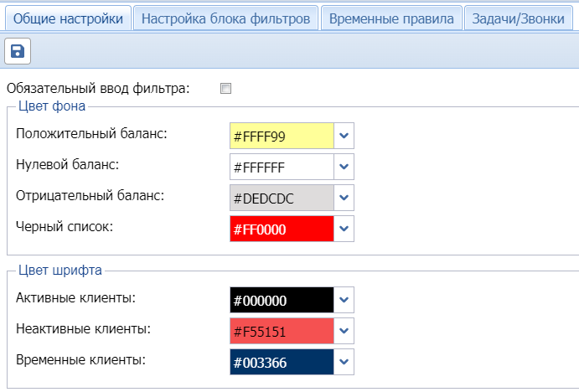
Task: Toggle the Обязательный ввод фильтра checkbox
Action: coord(225,88)
